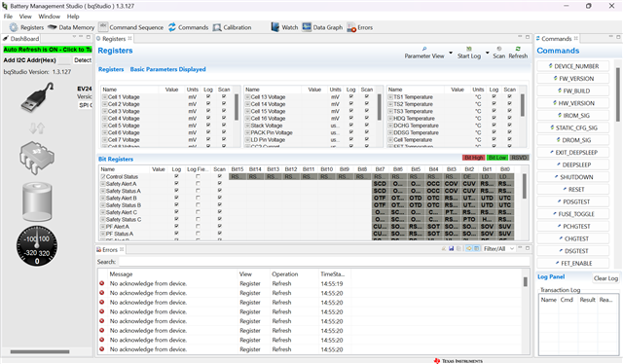Toggle Log checkbox for TS1 Temperature
623x364 pixels.
[494, 96]
